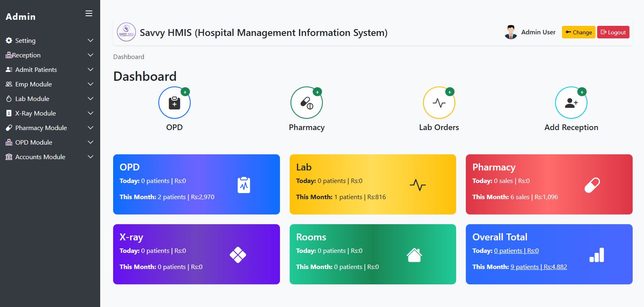Click the red Logout button
This screenshot has width=644, height=307.
[613, 32]
